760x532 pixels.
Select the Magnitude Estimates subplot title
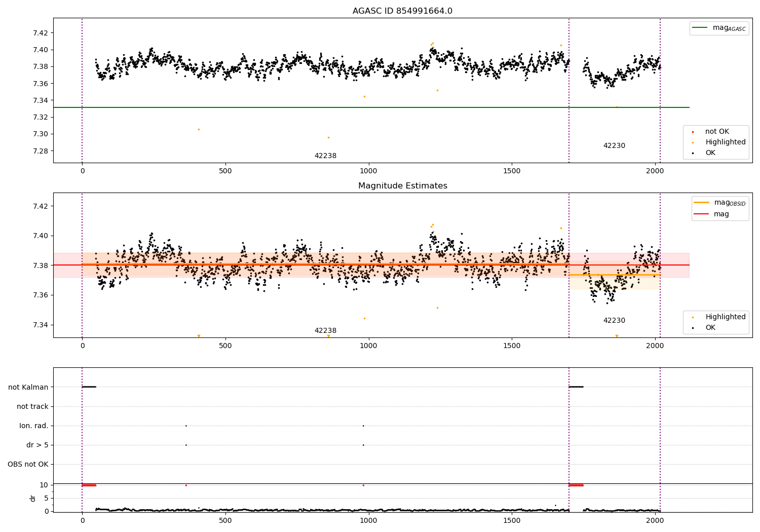click(402, 186)
